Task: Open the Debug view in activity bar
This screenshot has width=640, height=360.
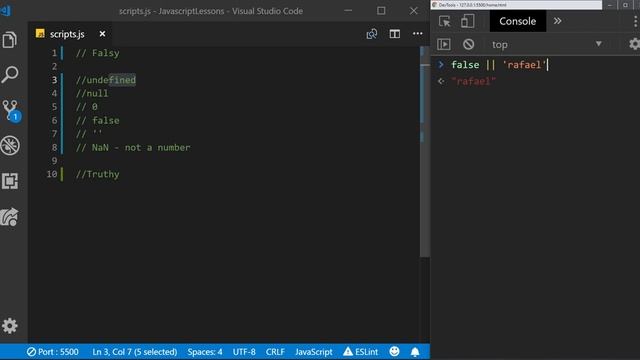Action: coord(10,146)
